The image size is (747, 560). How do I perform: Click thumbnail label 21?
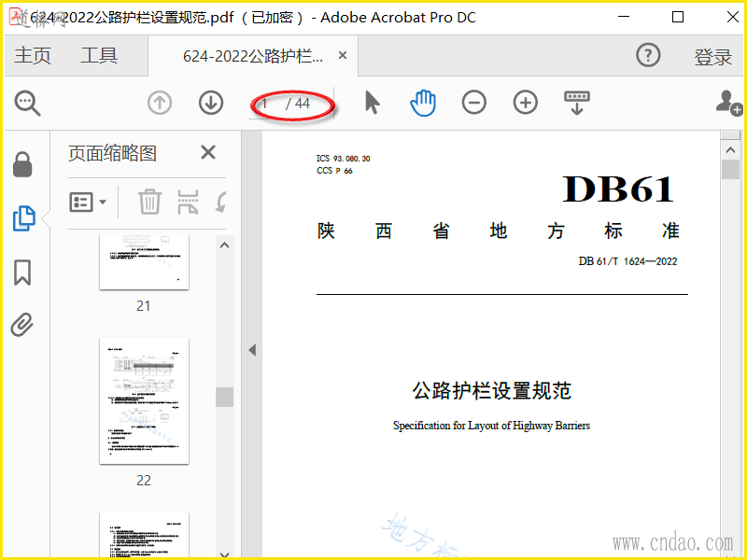(144, 306)
